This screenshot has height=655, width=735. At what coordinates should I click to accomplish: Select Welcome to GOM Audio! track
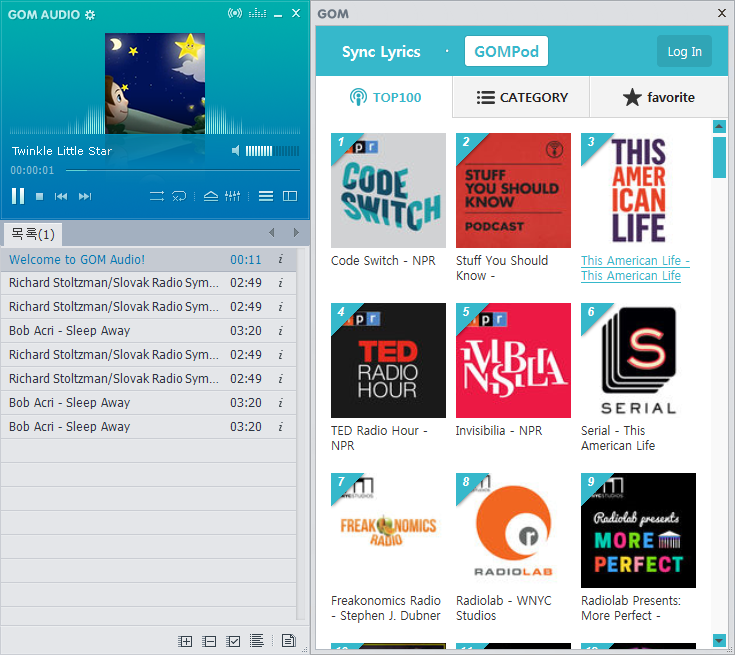148,259
